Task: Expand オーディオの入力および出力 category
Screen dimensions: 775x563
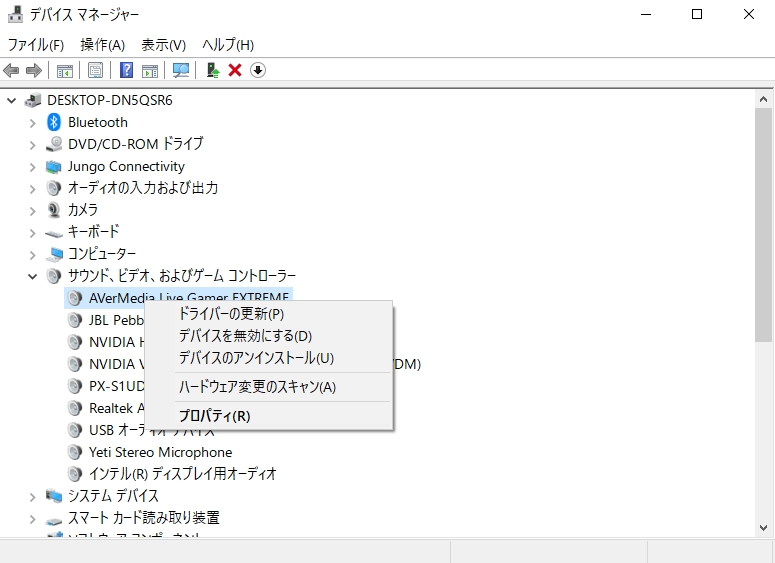Action: click(33, 189)
